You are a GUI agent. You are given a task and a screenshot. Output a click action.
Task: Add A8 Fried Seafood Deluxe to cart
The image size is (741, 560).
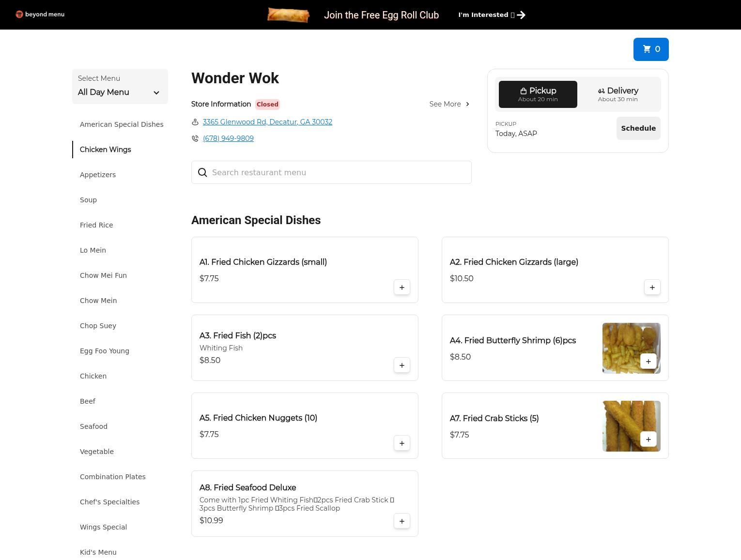click(x=401, y=521)
